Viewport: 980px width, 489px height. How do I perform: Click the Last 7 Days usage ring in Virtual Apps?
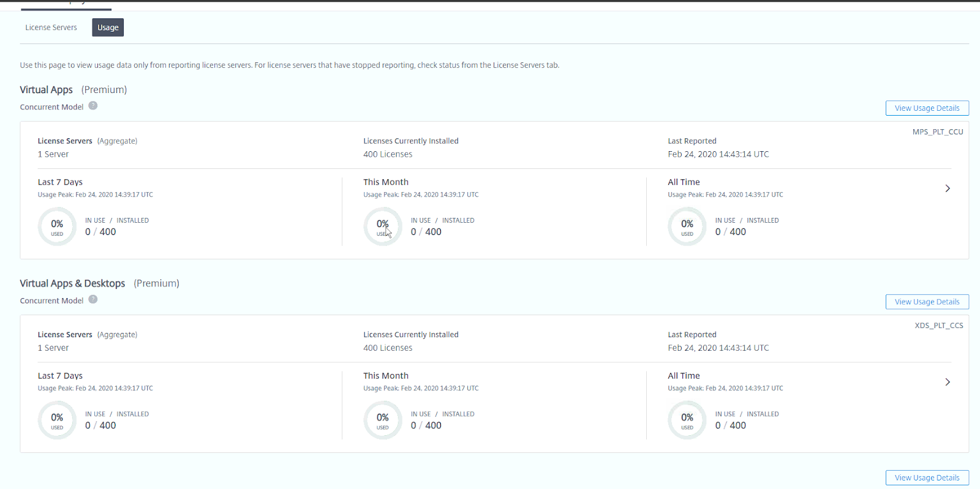pos(57,226)
